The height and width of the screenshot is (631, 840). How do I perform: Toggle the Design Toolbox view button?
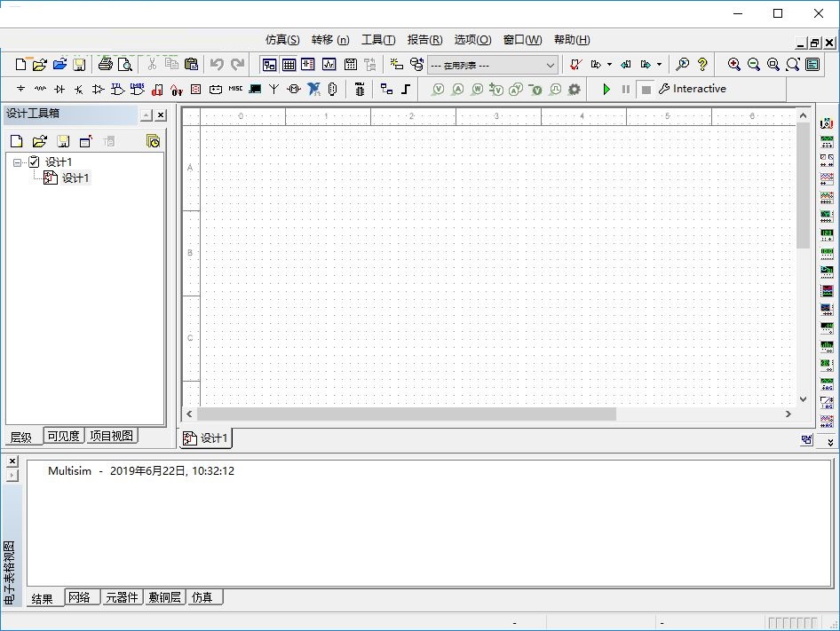269,64
